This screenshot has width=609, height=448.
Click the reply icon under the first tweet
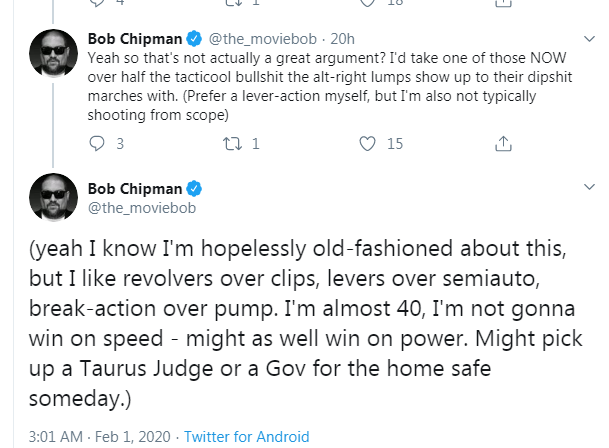pyautogui.click(x=96, y=143)
